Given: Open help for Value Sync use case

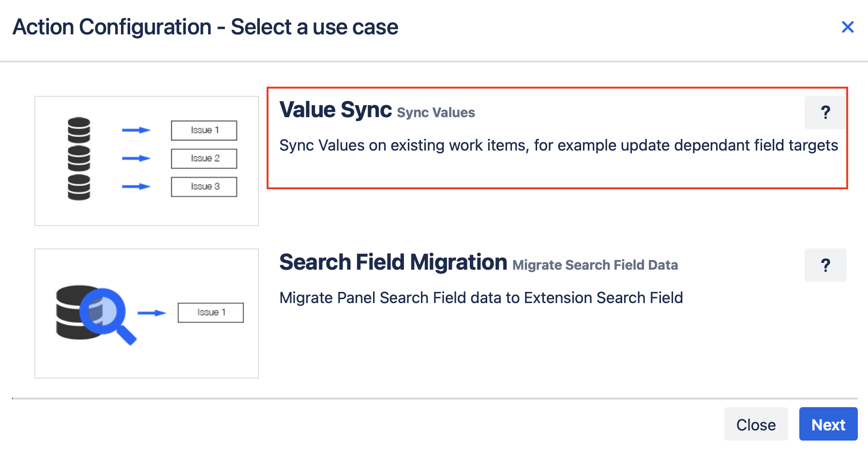Looking at the screenshot, I should (x=825, y=113).
